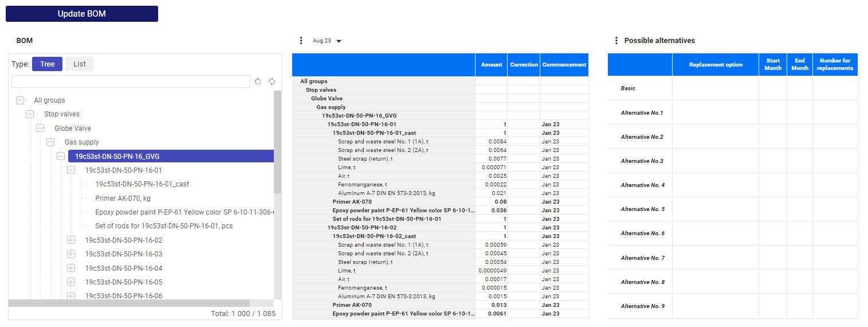Click the 0.021 aluminum amount cell
This screenshot has height=327, width=868.
coord(491,193)
